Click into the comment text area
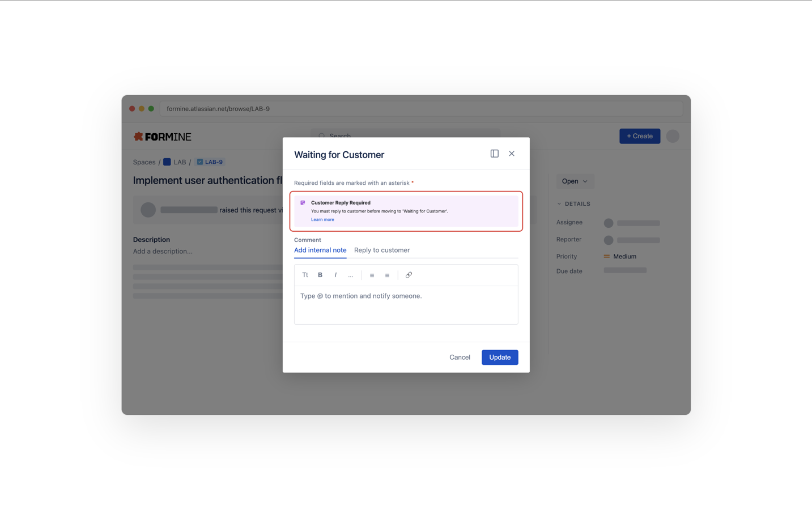 coord(406,305)
